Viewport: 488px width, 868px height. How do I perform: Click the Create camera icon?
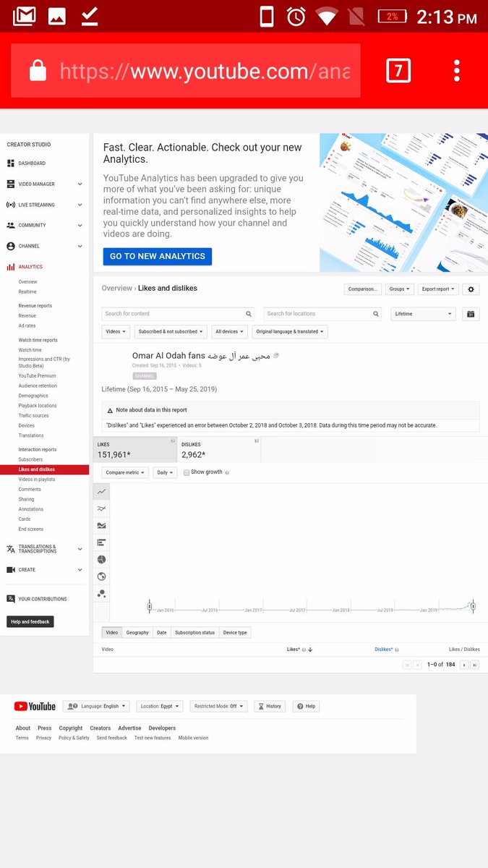pyautogui.click(x=11, y=570)
